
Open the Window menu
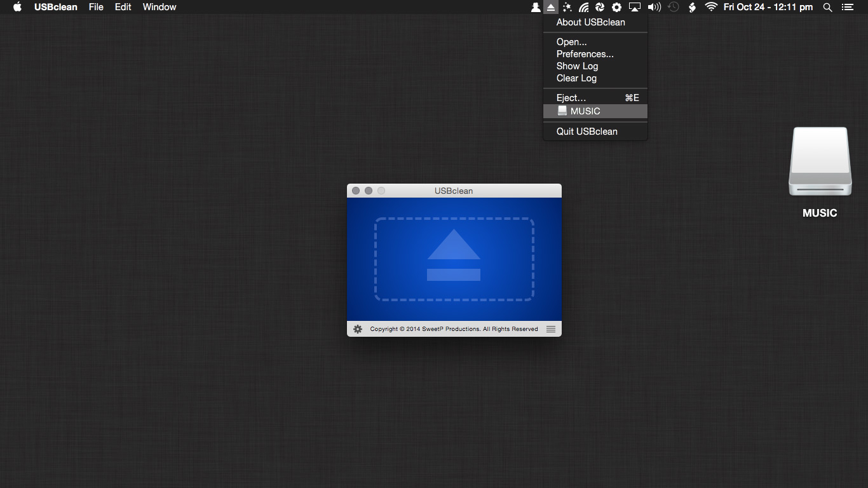(159, 7)
